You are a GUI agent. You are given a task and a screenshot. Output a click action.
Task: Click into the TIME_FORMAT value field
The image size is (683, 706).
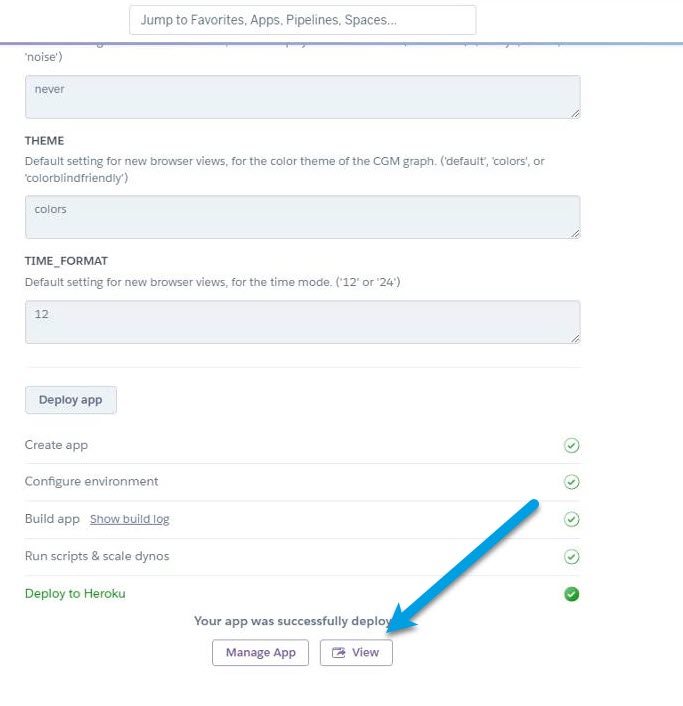[302, 322]
